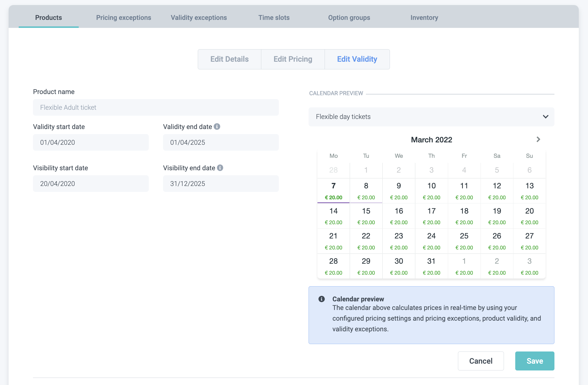
Task: Open the Option groups tab
Action: [349, 18]
